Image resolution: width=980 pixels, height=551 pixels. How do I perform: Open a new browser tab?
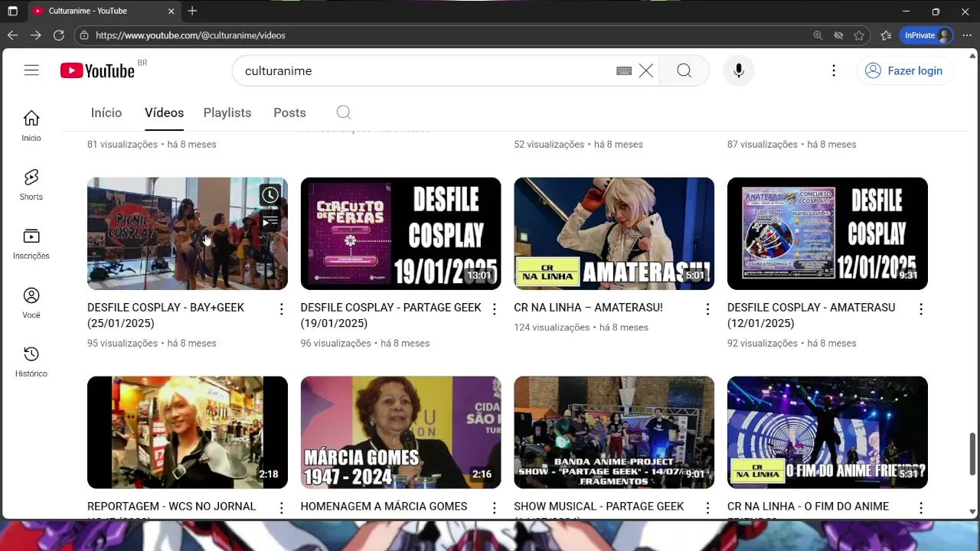[192, 11]
